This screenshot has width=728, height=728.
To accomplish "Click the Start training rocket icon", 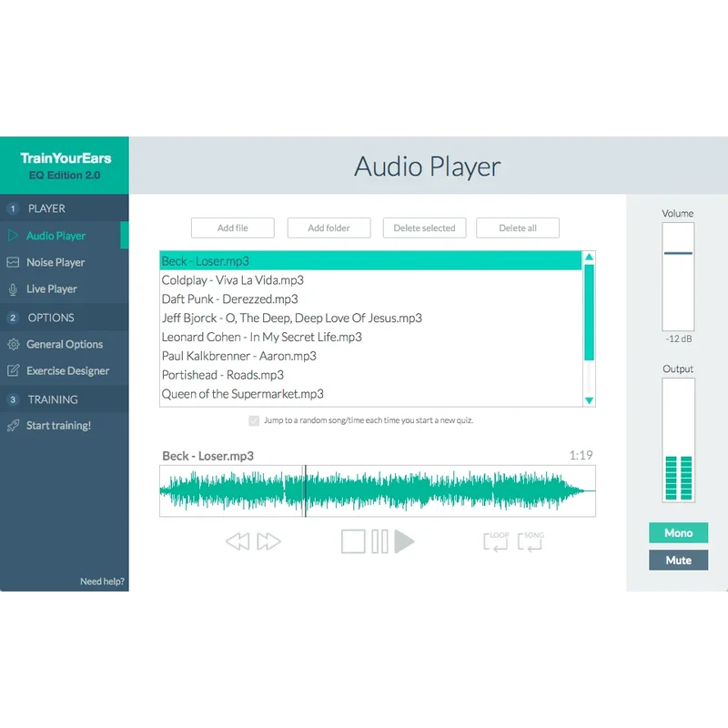I will click(13, 425).
